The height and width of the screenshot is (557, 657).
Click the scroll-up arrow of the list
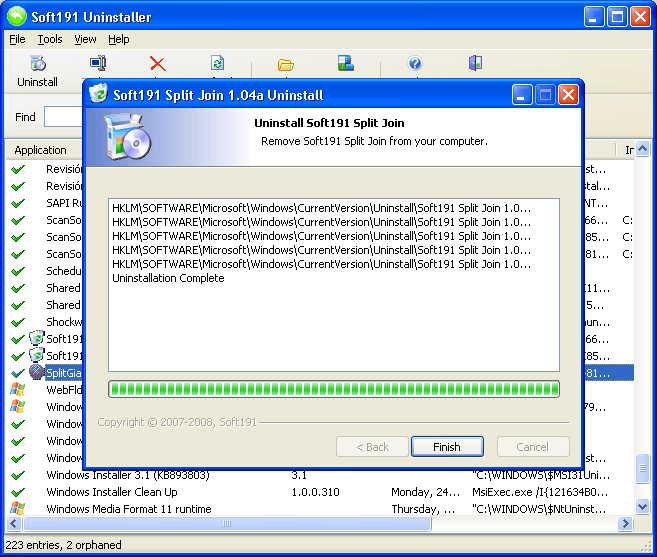click(x=642, y=149)
